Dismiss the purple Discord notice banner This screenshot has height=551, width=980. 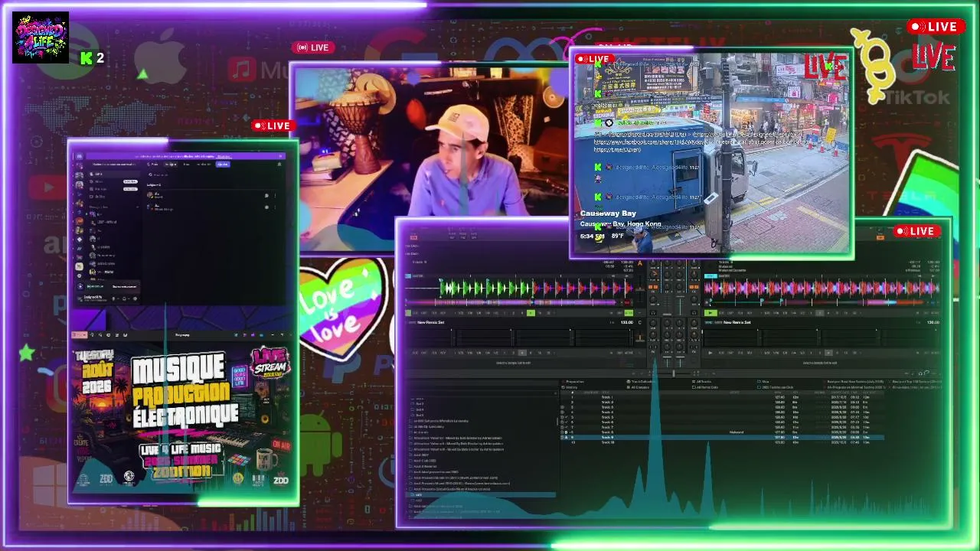point(281,156)
